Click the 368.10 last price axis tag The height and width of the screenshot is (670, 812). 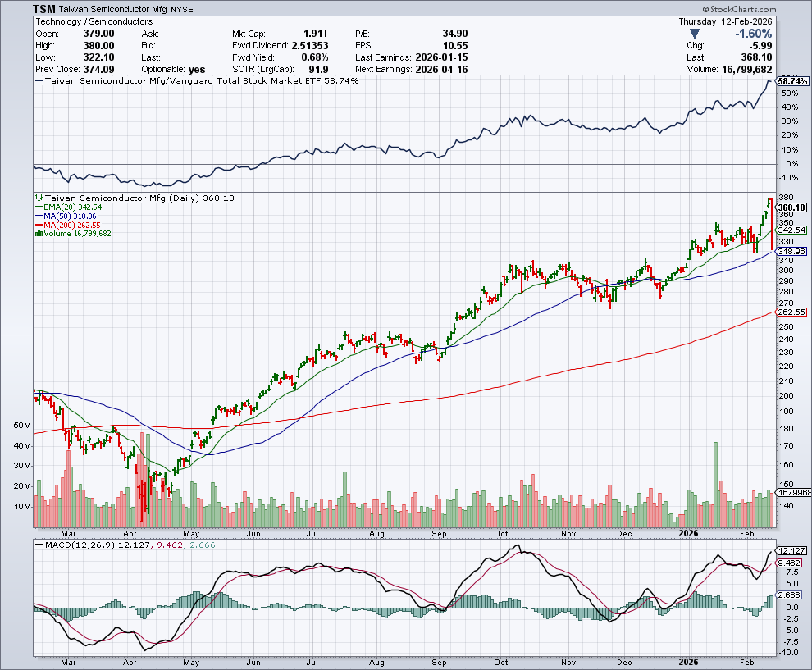pyautogui.click(x=792, y=207)
